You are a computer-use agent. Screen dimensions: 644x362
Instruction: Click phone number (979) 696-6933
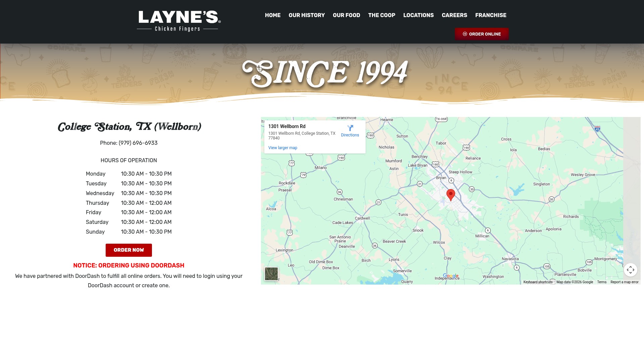coord(138,143)
